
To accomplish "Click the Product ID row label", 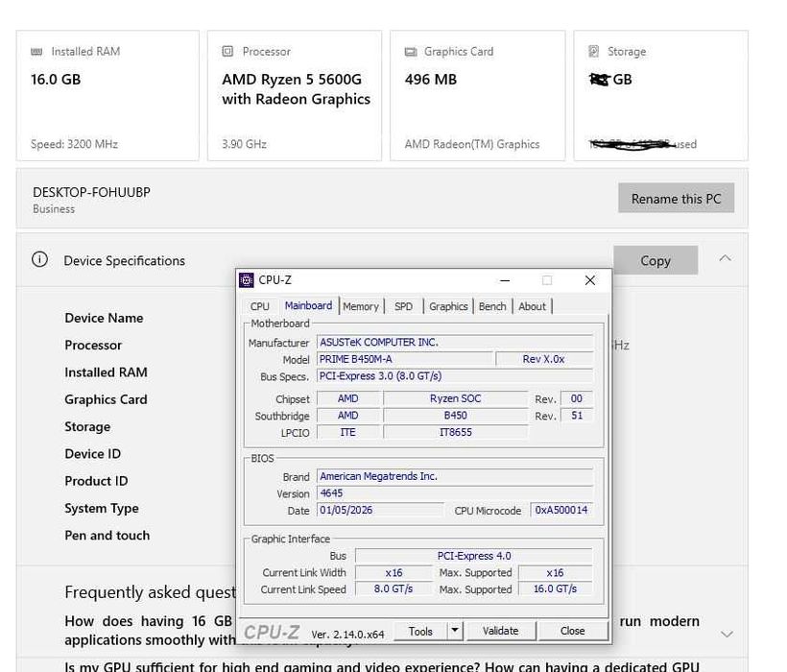I will [96, 481].
